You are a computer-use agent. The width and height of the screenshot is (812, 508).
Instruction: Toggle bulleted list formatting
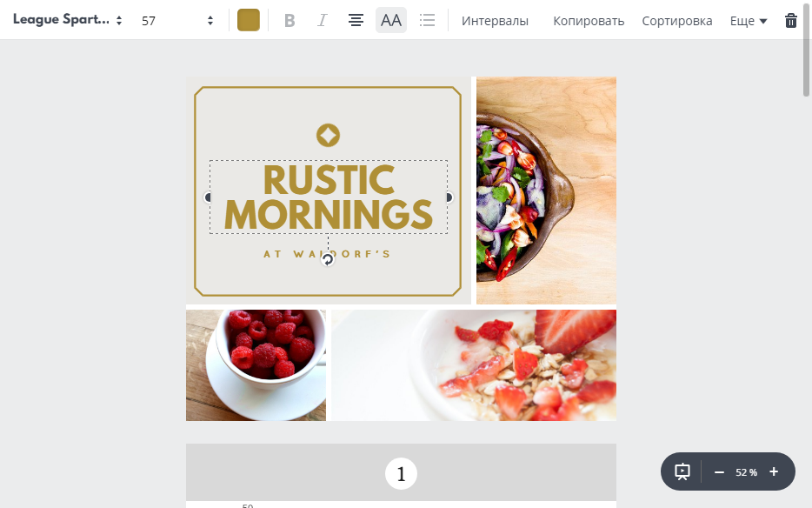(427, 20)
